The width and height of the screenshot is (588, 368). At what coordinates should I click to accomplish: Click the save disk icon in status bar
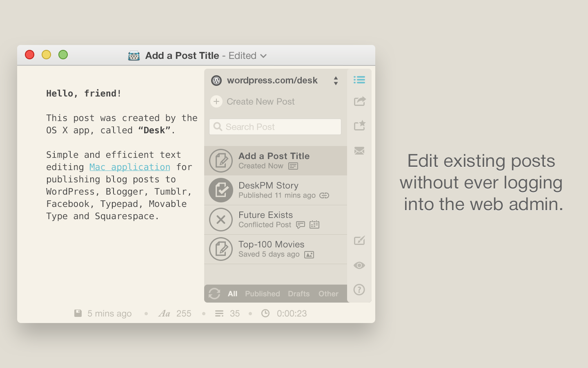[78, 313]
